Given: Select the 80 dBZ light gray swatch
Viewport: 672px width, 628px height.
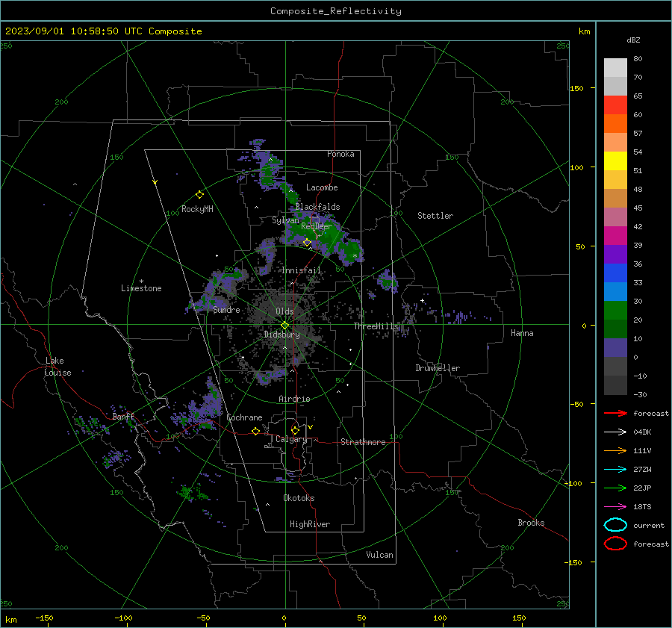Looking at the screenshot, I should coord(615,67).
